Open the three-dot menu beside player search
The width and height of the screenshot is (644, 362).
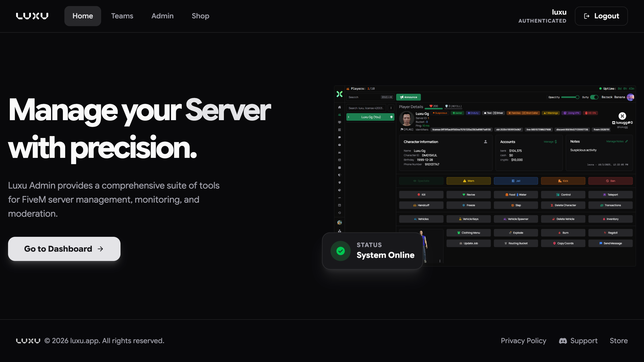click(391, 108)
